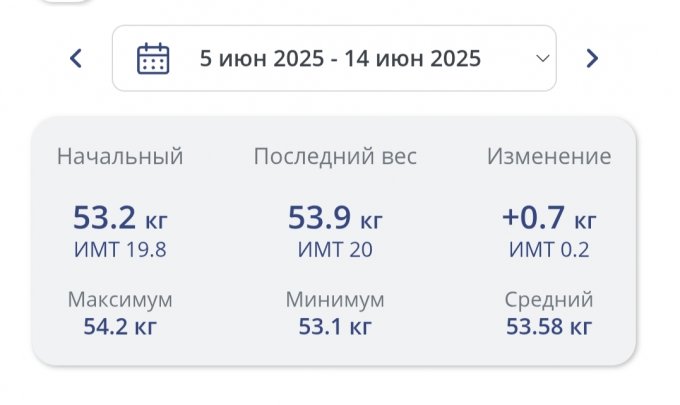Viewport: 680px width, 405px height.
Task: Go to the next date period
Action: pyautogui.click(x=592, y=58)
